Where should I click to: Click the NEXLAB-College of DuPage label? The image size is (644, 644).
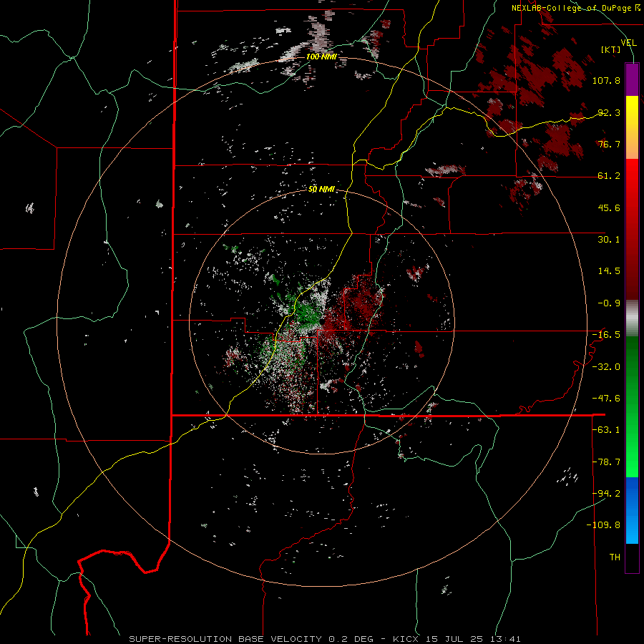(x=573, y=8)
